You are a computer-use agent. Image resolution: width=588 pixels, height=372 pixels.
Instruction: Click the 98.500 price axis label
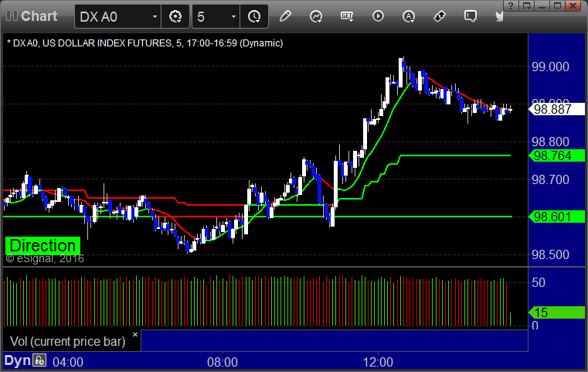coord(550,254)
